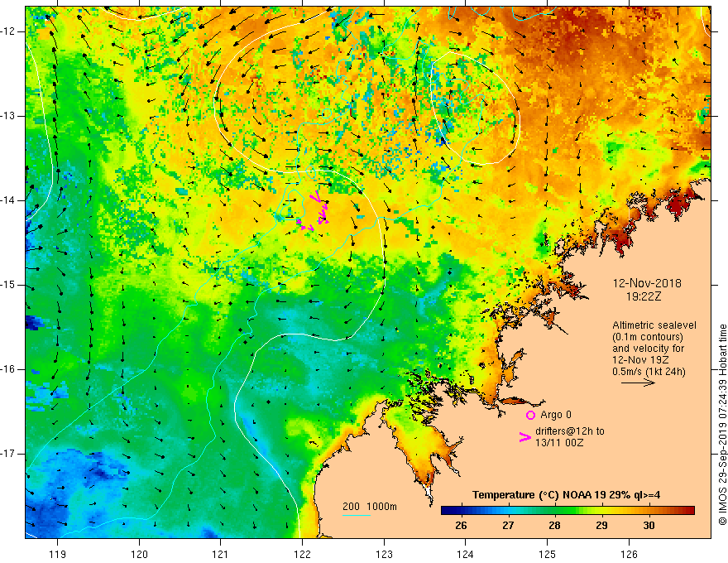Click the '(0.1m contours)' text
Screen dimensions: 728x563
tap(648, 337)
